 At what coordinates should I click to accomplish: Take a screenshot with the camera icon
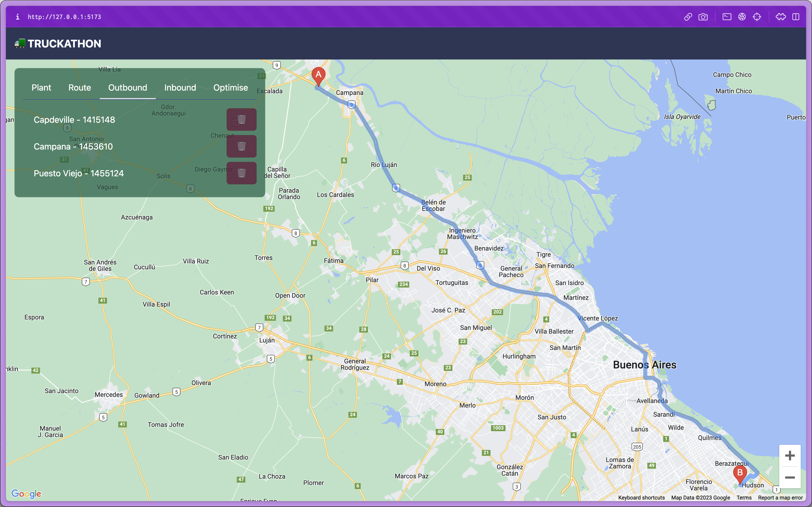(703, 17)
